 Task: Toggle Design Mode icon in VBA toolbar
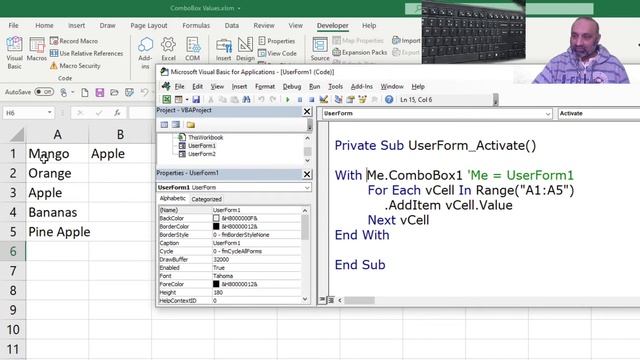(324, 99)
